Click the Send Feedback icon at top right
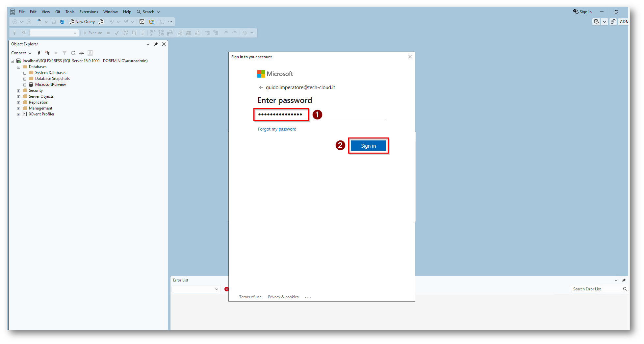This screenshot has height=344, width=644. [x=613, y=22]
